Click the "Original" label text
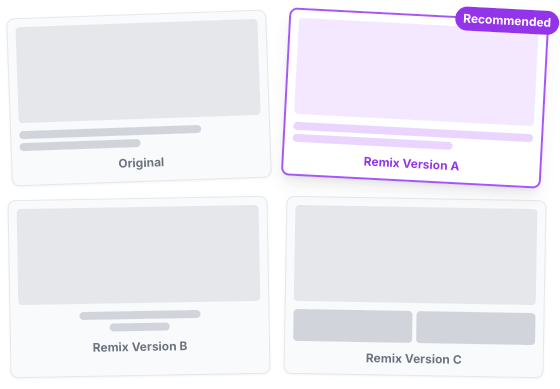The width and height of the screenshot is (560, 389). tap(141, 163)
